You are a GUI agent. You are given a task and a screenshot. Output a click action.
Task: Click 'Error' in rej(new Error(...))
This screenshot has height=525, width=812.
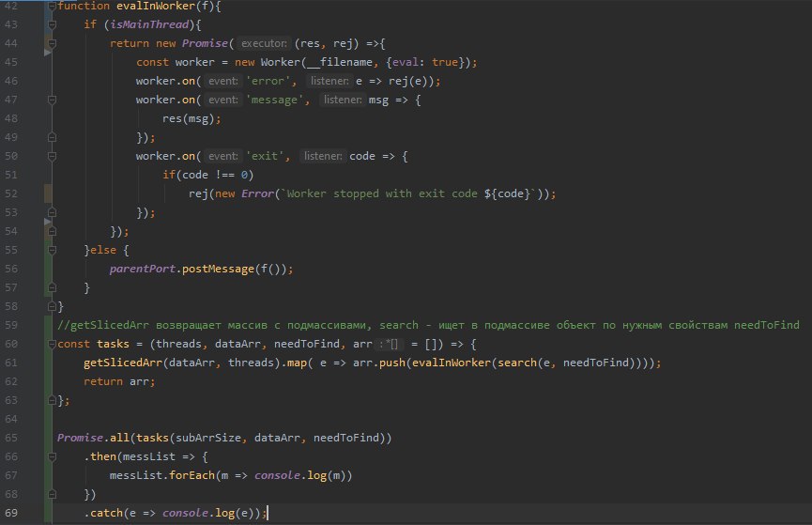[x=257, y=193]
